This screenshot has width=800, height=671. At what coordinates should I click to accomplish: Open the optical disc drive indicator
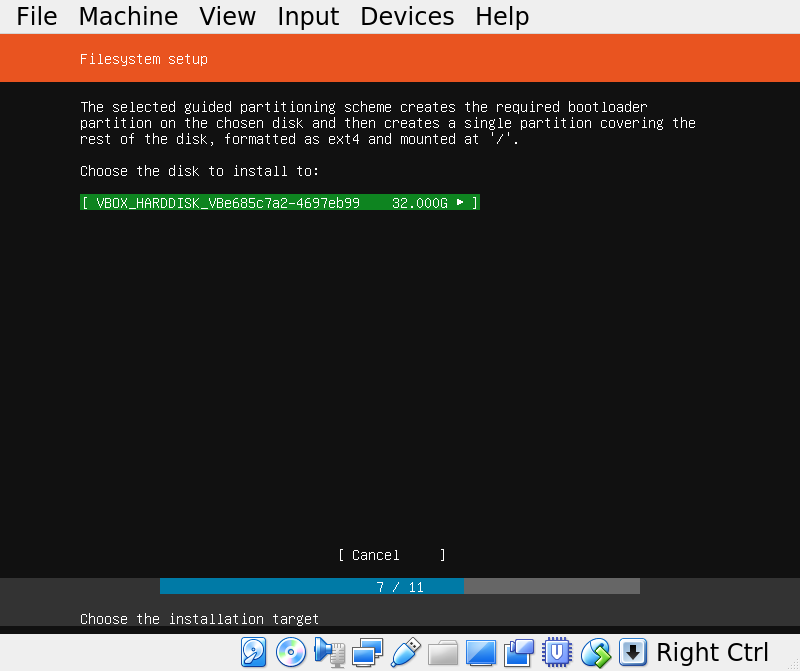coord(290,653)
